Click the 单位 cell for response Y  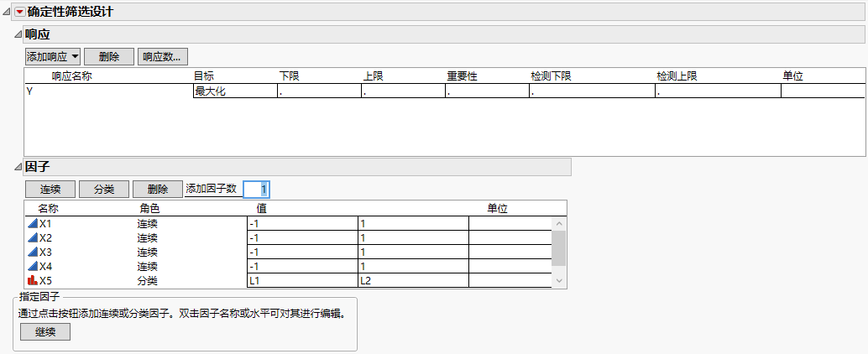tap(823, 91)
